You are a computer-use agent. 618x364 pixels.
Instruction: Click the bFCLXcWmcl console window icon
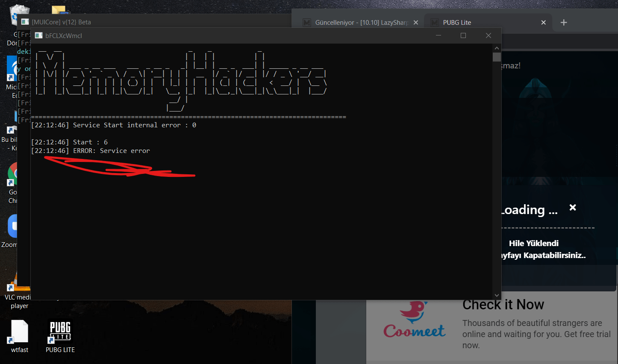tap(39, 35)
